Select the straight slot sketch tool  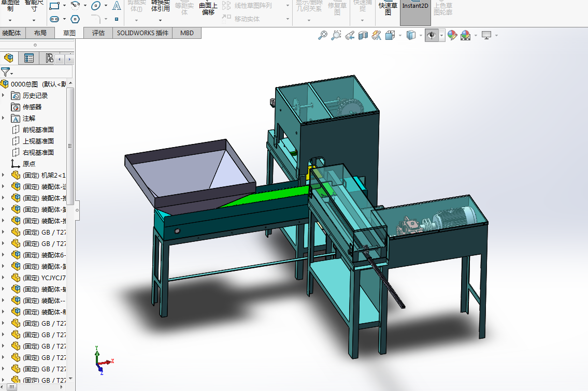(x=54, y=19)
